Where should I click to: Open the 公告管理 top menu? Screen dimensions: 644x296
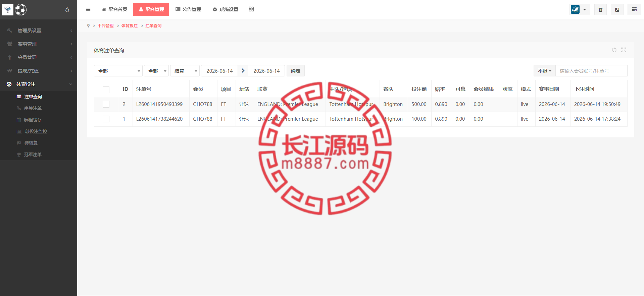[x=188, y=9]
